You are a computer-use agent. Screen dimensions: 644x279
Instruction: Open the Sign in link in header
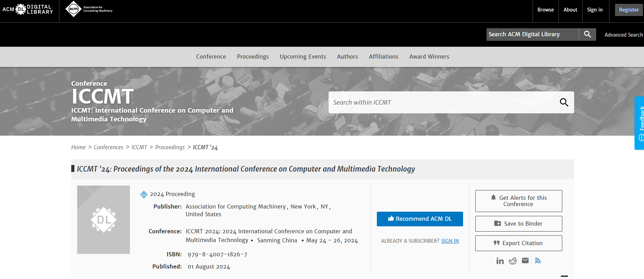pos(595,10)
